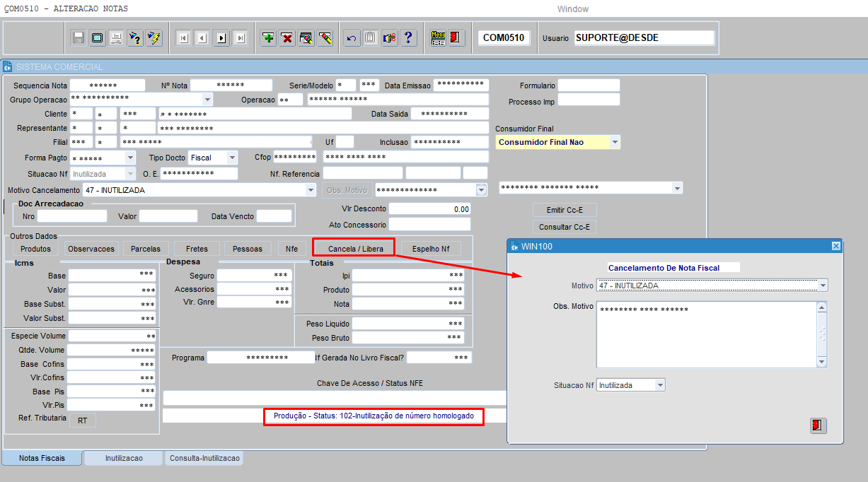Click the save diskette icon in toolbar
Viewport: 868px width, 482px height.
(79, 38)
